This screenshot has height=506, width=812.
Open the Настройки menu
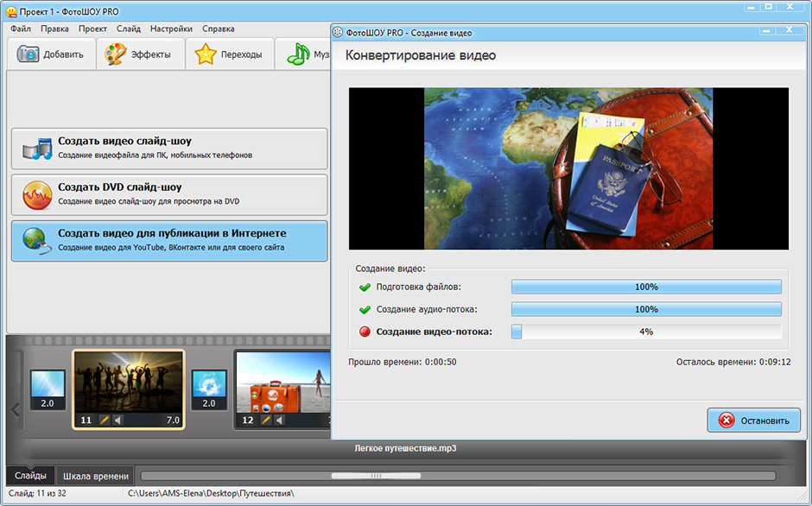171,29
